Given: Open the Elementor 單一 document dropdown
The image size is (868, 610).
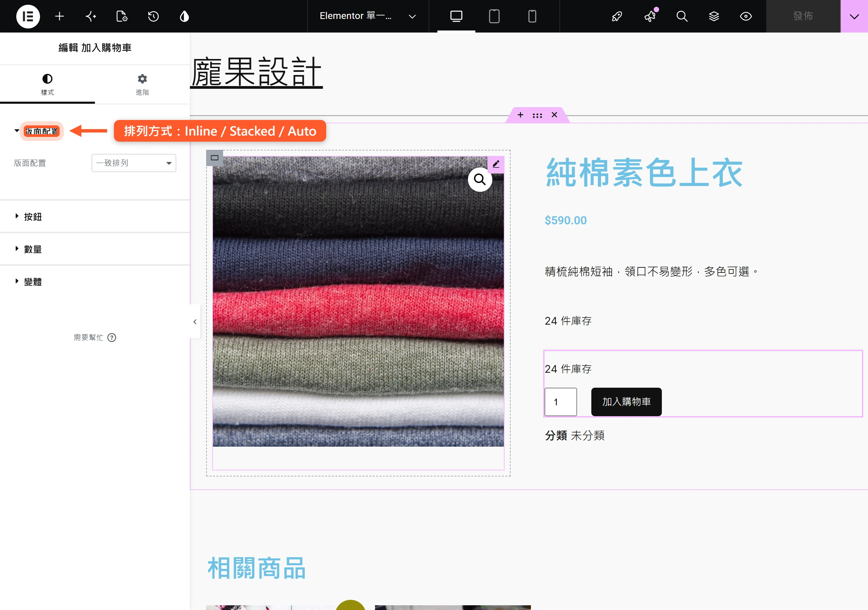Looking at the screenshot, I should (x=368, y=16).
